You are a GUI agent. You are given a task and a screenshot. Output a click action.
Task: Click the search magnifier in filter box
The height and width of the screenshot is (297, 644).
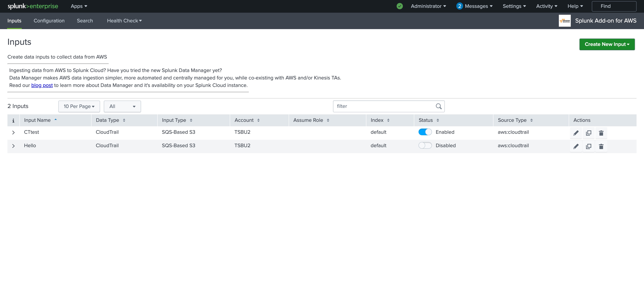pos(438,106)
